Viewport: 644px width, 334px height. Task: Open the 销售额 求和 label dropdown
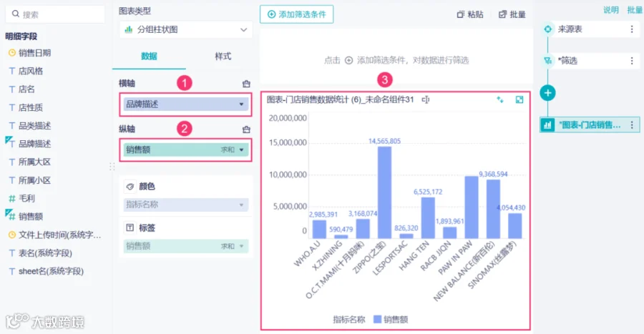click(x=185, y=246)
